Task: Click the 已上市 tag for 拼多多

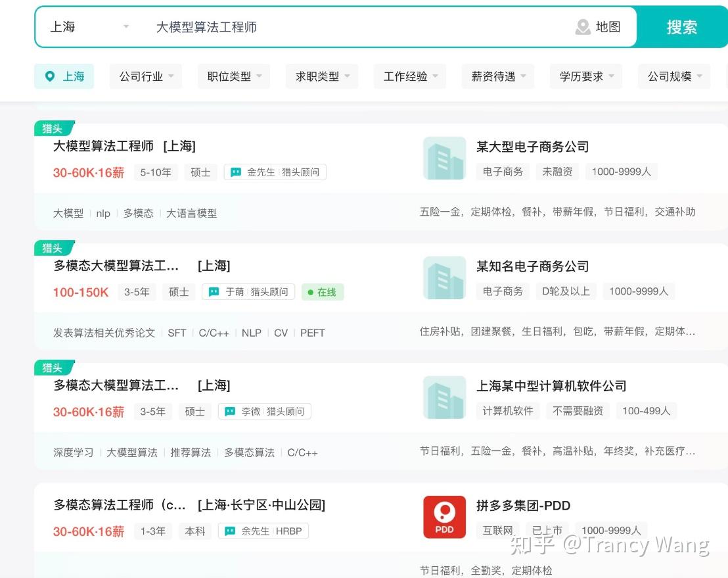Action: coord(547,530)
